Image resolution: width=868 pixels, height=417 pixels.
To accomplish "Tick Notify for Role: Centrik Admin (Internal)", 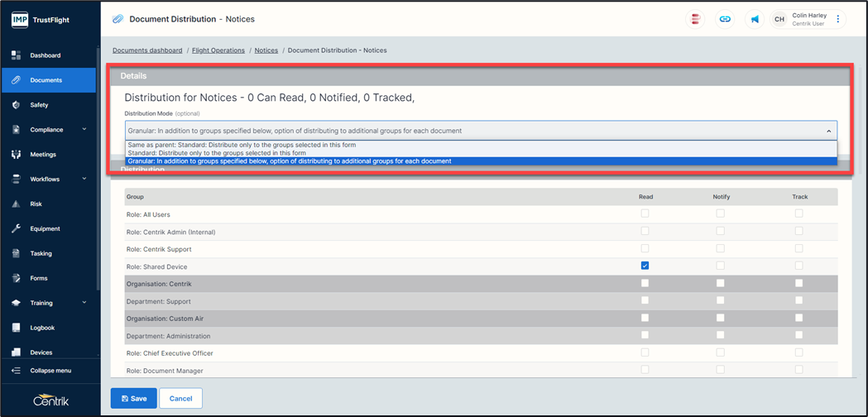I will pyautogui.click(x=720, y=231).
